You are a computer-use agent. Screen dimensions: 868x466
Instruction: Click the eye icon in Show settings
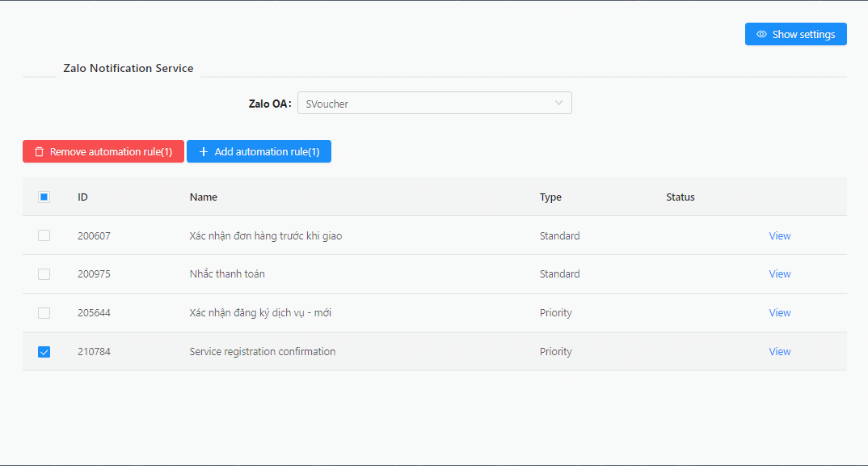click(761, 35)
